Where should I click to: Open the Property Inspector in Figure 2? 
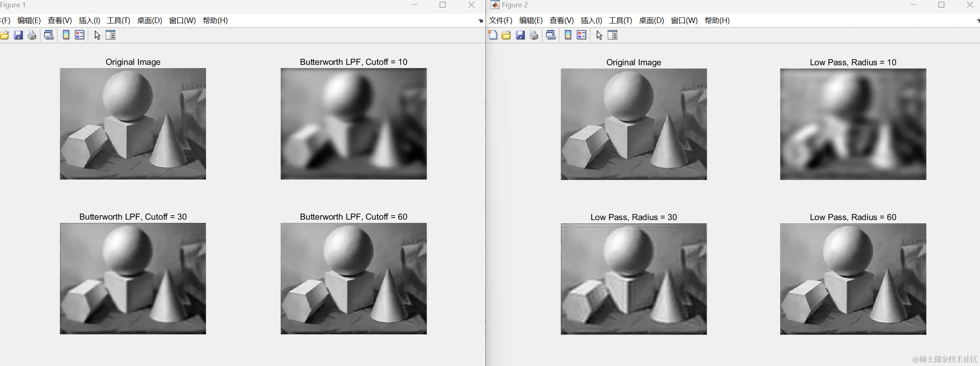coord(612,35)
